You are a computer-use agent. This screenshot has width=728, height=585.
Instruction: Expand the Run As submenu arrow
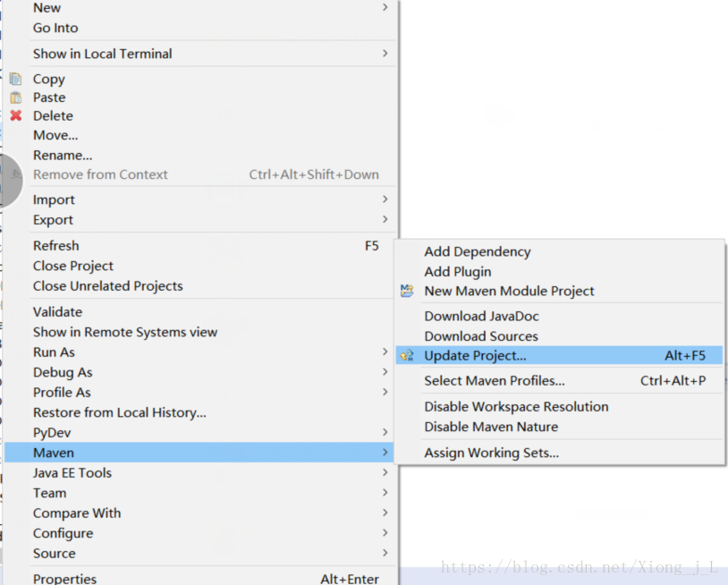[385, 352]
